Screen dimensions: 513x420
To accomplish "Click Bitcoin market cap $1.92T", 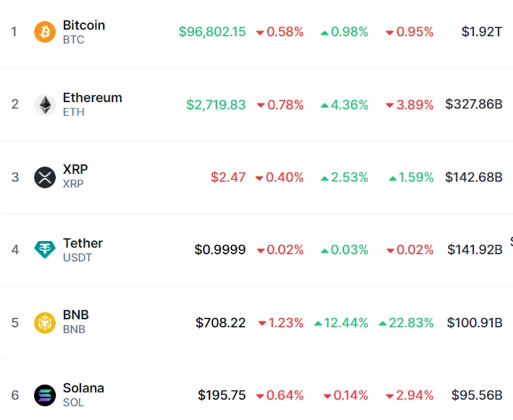I will point(482,31).
